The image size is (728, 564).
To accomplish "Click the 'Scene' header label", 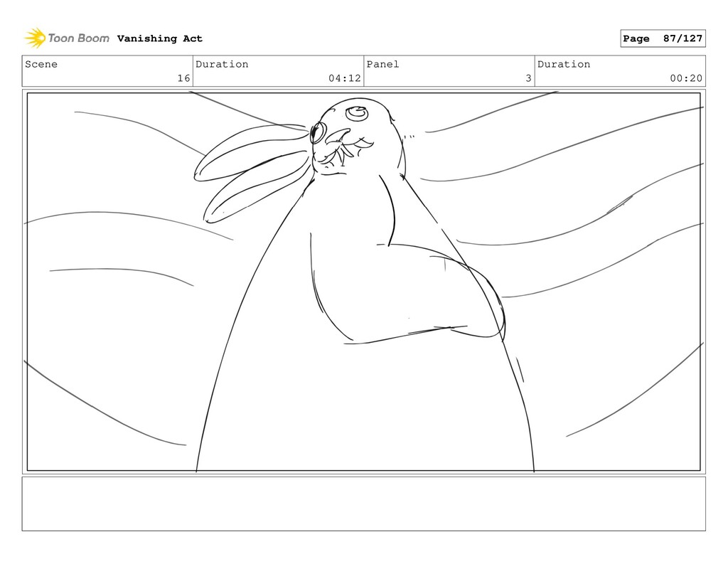I will [41, 64].
